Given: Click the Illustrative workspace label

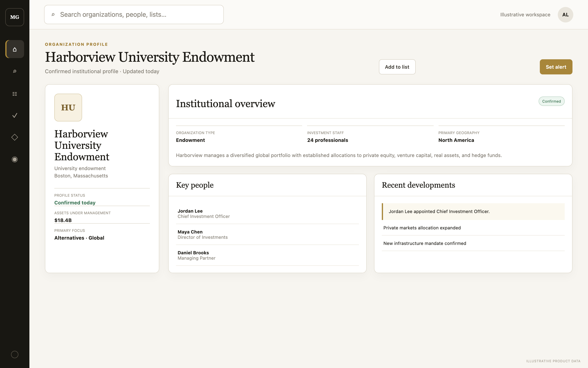Looking at the screenshot, I should tap(525, 15).
